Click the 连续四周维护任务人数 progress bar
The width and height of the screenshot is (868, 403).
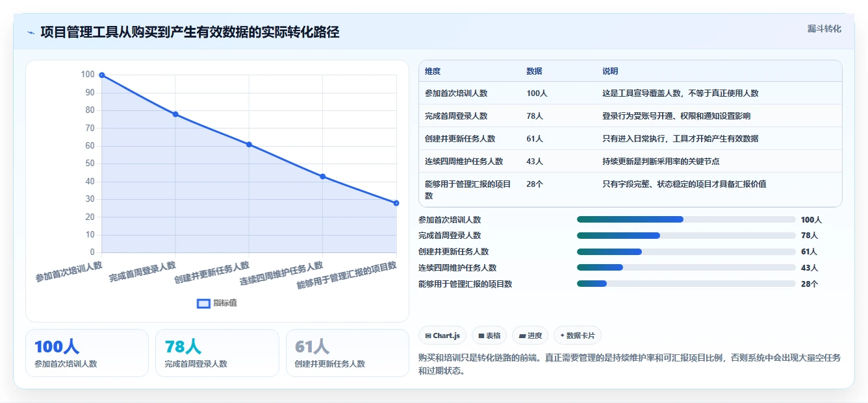click(686, 267)
